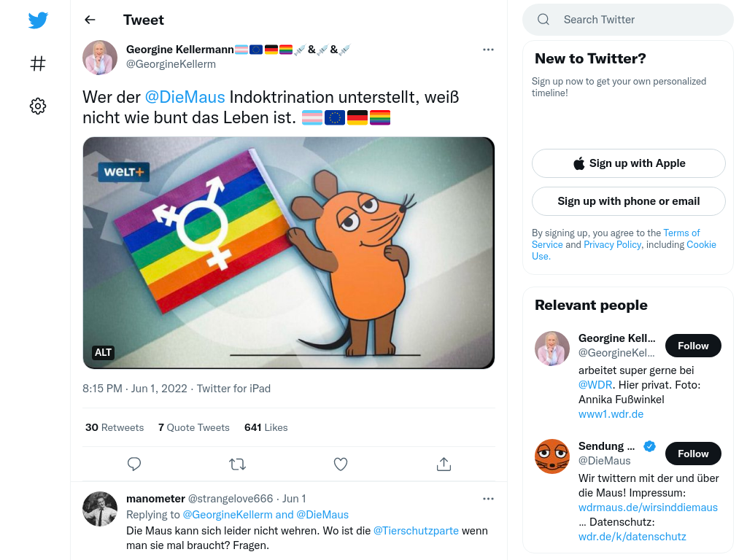The width and height of the screenshot is (747, 560).
Task: Open the Settings gear icon
Action: pos(38,106)
